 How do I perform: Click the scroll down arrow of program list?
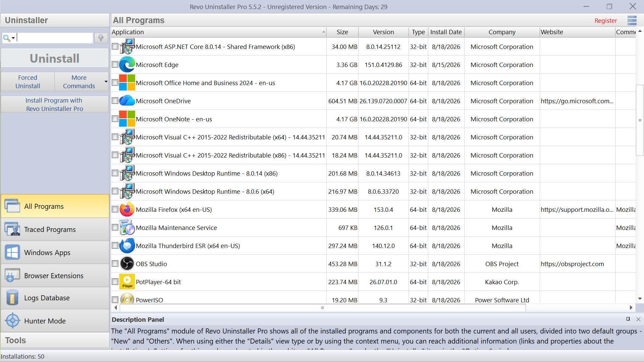pos(640,298)
